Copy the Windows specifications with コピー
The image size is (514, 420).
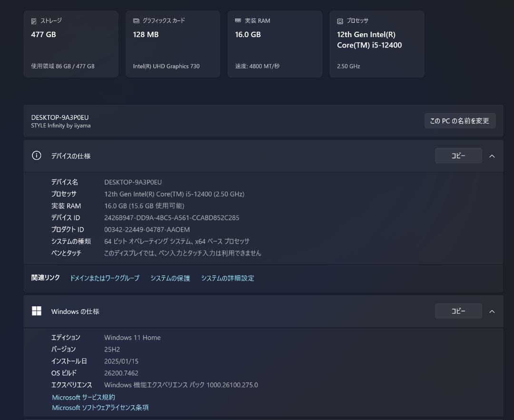458,311
